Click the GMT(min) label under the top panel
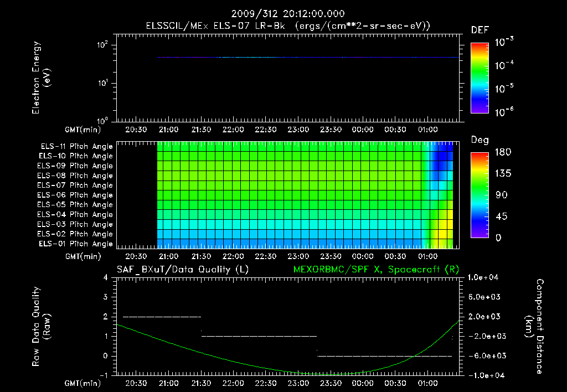567x392 pixels. 83,130
